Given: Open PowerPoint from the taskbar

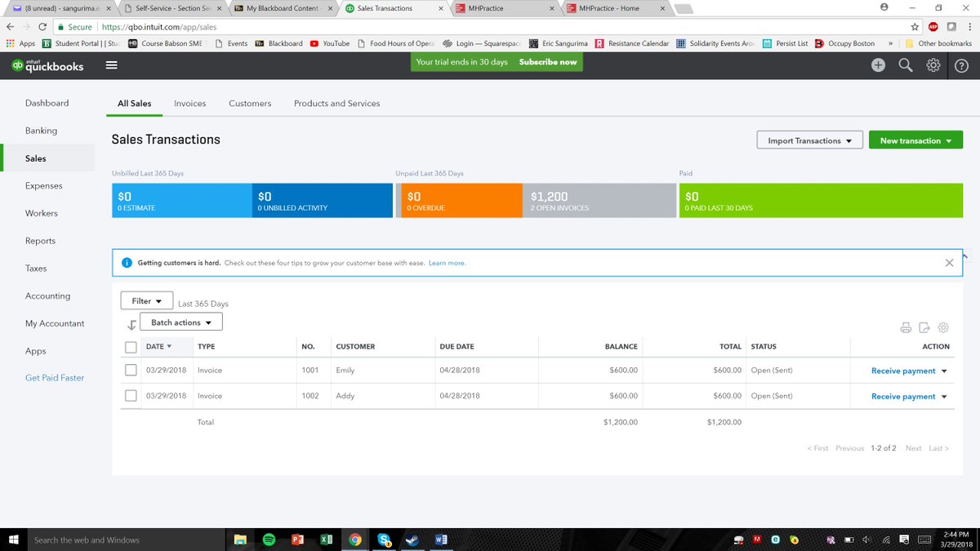Looking at the screenshot, I should click(x=297, y=540).
